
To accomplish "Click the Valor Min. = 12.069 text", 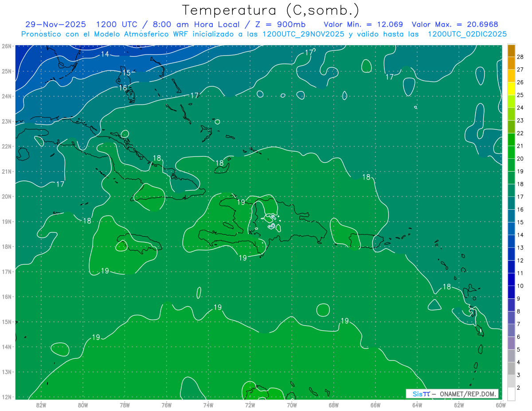I will pyautogui.click(x=365, y=24).
